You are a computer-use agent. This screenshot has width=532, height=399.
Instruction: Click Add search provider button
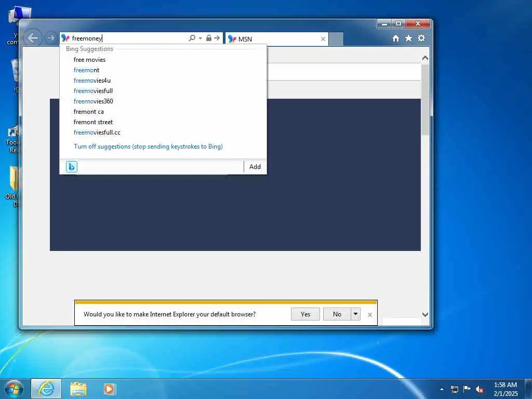point(255,167)
